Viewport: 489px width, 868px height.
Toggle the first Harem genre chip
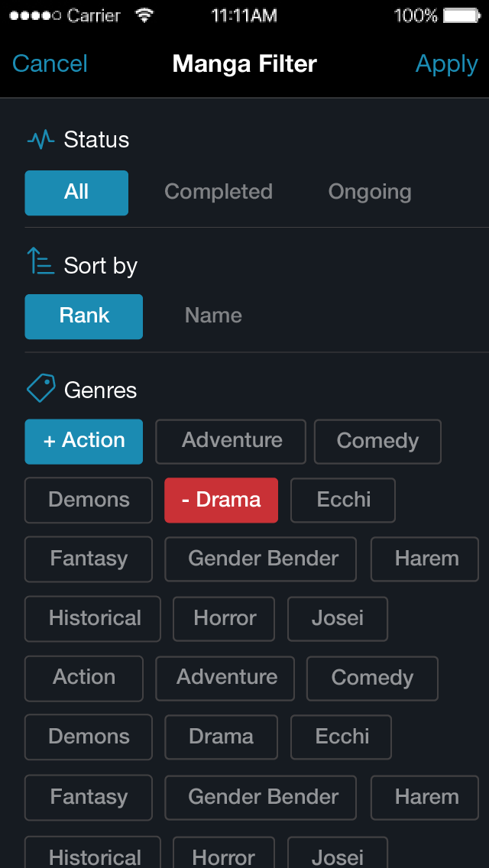click(x=426, y=559)
